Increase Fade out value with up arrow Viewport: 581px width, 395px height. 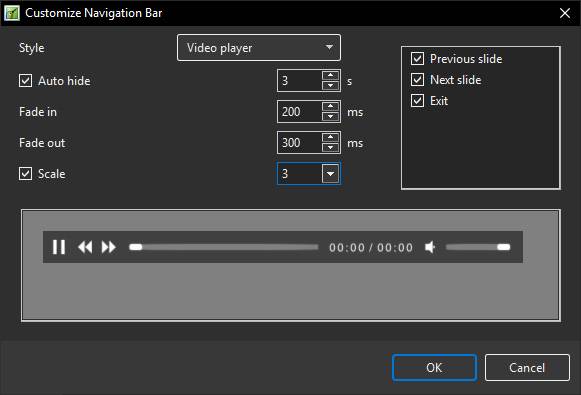pos(330,137)
